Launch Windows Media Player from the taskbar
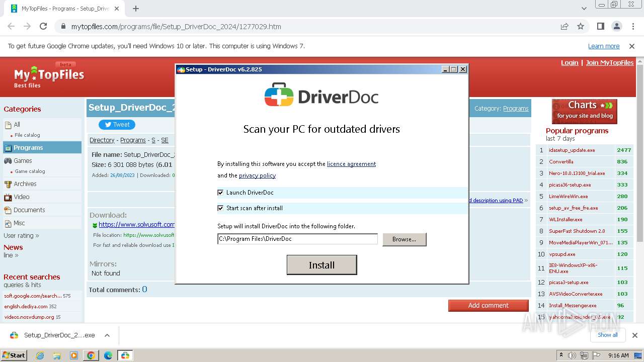This screenshot has width=644, height=362. (x=74, y=355)
